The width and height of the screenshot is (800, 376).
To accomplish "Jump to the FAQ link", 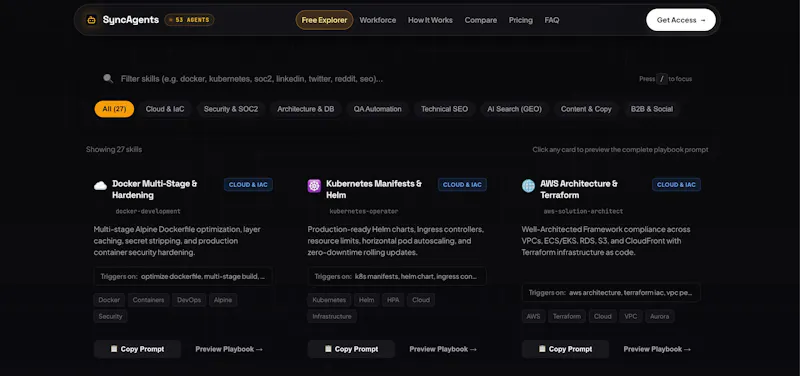I will tap(552, 20).
